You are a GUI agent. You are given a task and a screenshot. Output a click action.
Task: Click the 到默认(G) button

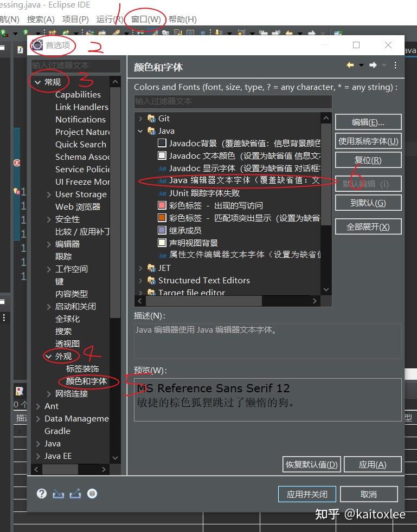pyautogui.click(x=368, y=203)
